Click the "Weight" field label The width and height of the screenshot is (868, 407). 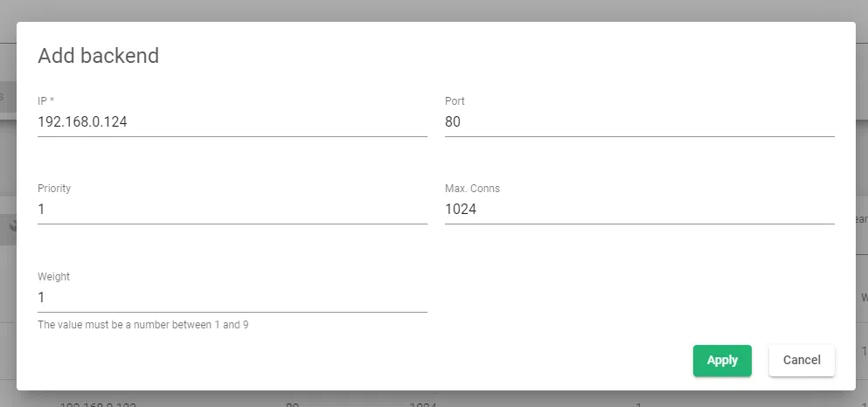(x=53, y=276)
